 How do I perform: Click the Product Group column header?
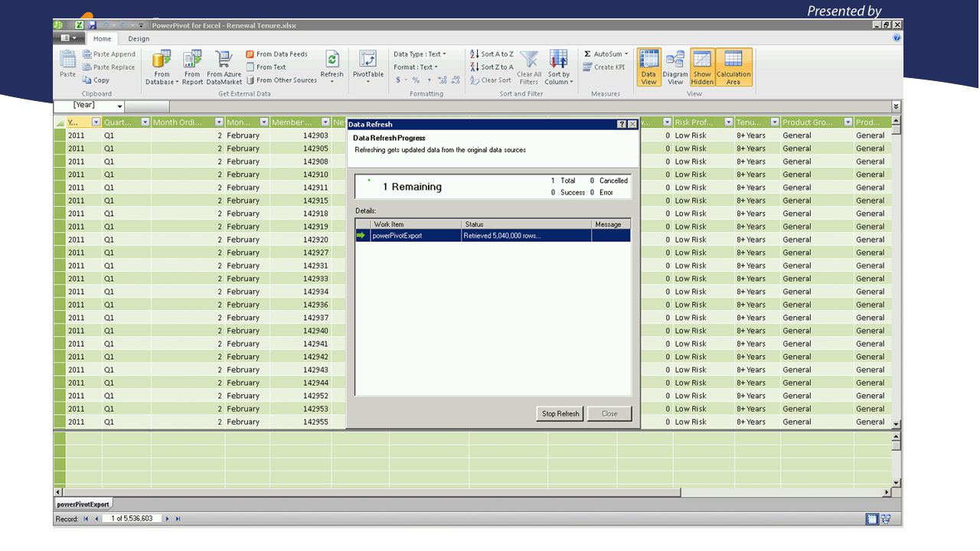pyautogui.click(x=817, y=122)
